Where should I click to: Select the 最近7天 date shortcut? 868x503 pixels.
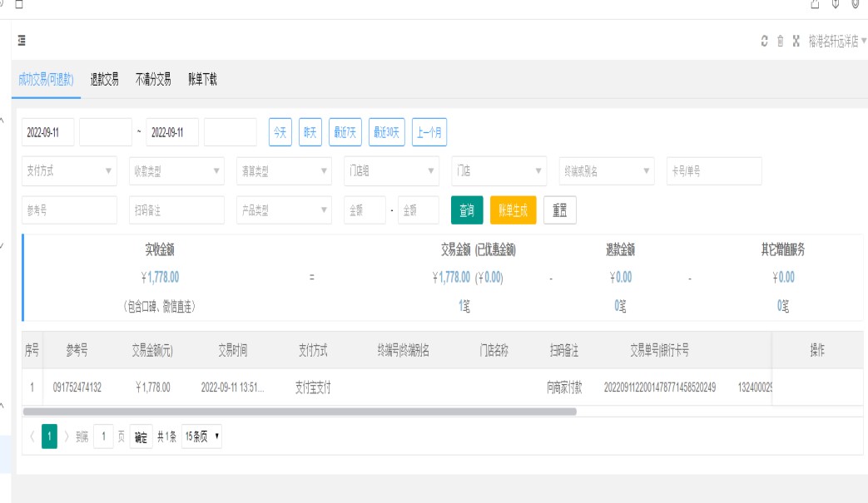coord(345,132)
